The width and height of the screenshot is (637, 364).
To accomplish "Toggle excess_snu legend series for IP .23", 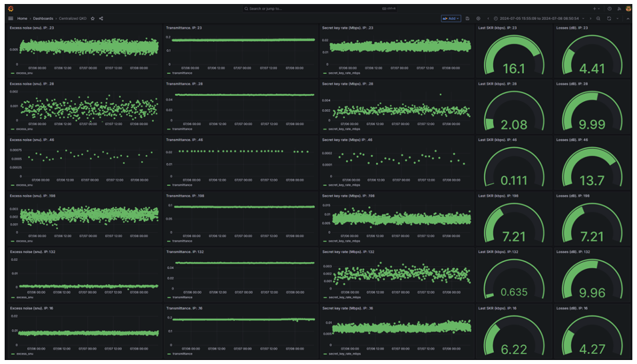I will (x=24, y=73).
